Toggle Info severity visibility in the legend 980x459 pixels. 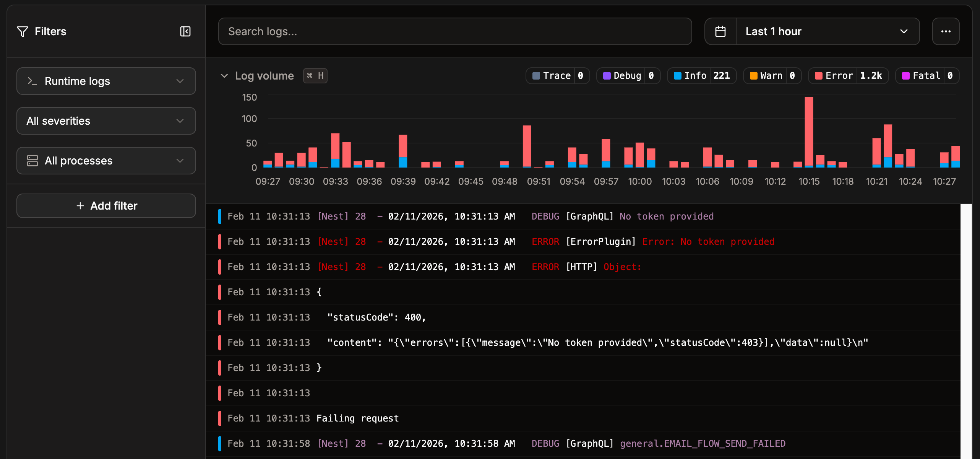(x=701, y=75)
